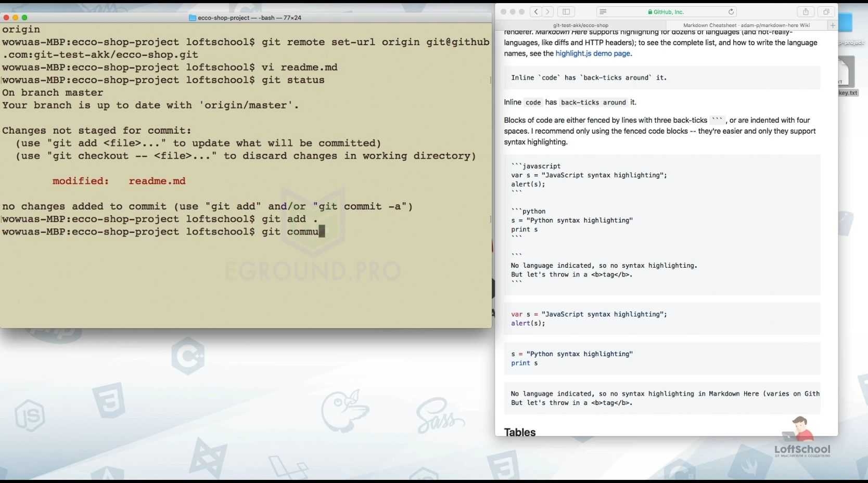
Task: Reload the GitHub page
Action: (731, 12)
